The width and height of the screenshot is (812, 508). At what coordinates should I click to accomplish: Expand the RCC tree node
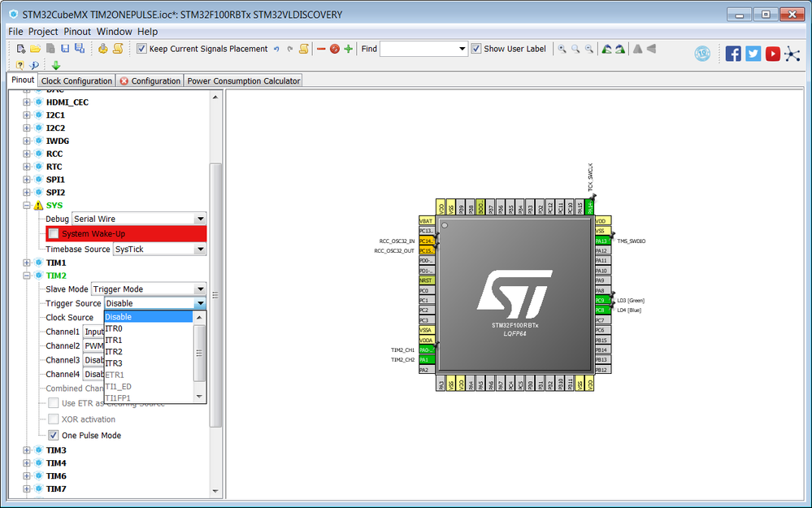pos(26,154)
